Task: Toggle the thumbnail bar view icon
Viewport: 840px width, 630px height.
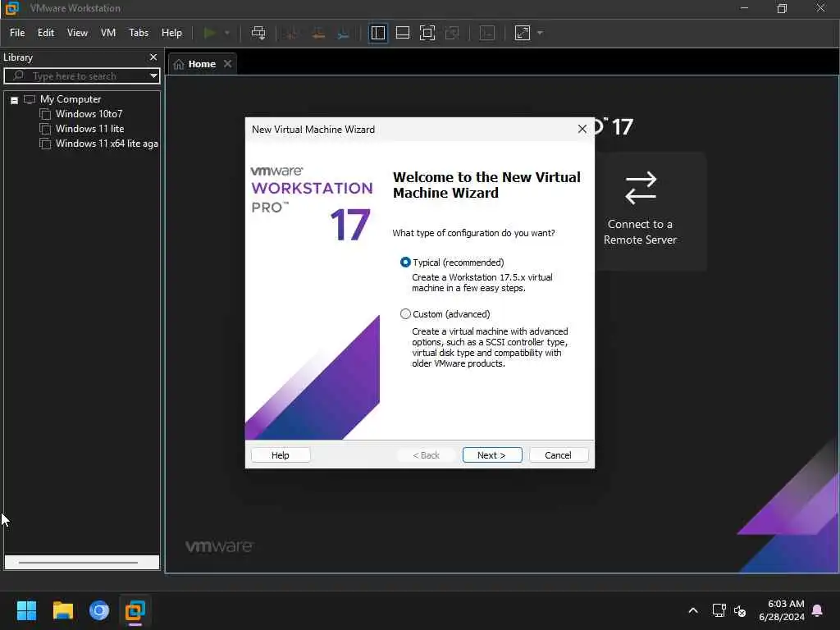Action: 402,33
